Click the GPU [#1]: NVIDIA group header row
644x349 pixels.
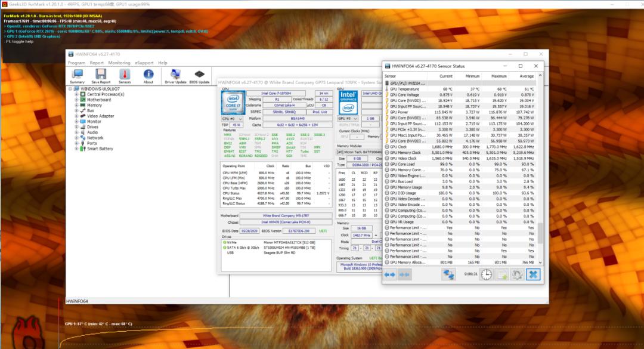pyautogui.click(x=460, y=83)
